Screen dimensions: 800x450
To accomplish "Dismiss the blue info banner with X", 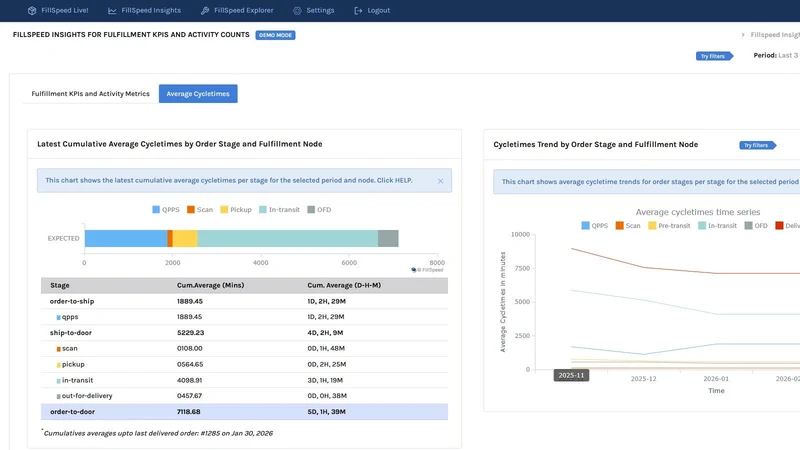I will click(440, 181).
